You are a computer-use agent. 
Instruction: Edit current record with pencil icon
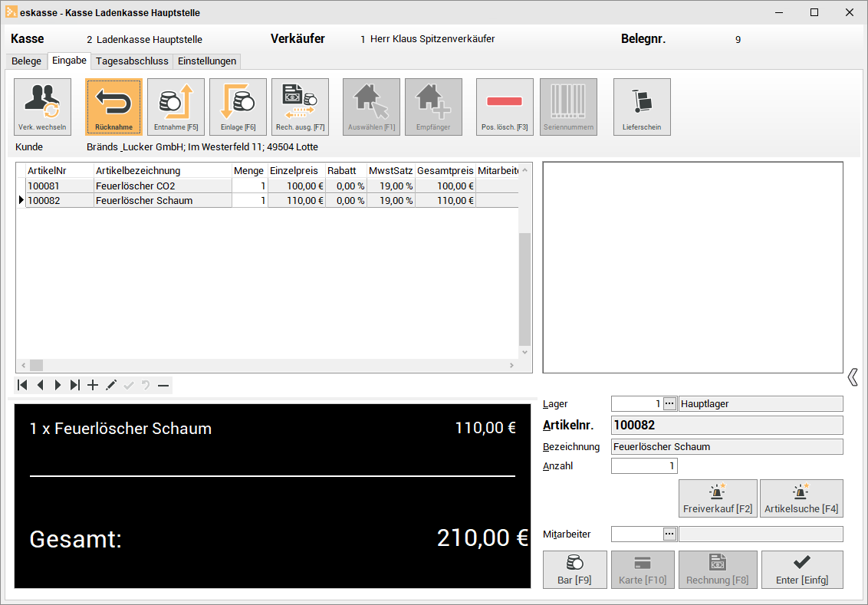click(x=110, y=385)
